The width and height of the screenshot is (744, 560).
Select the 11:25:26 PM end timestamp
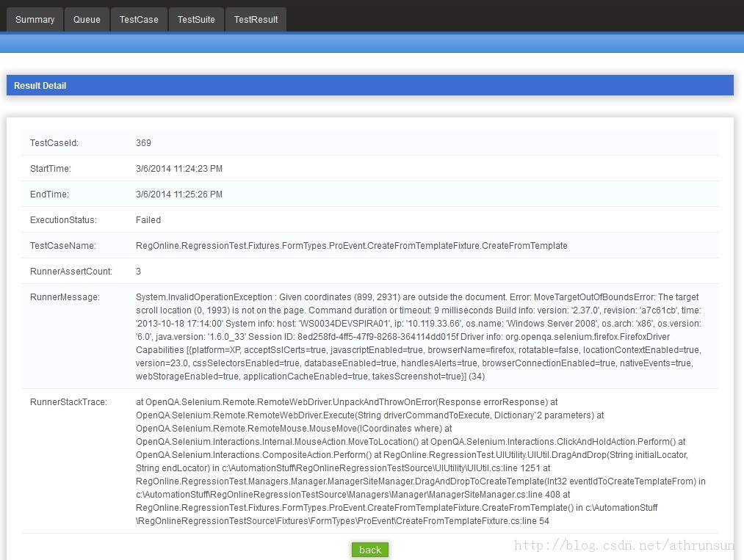[x=178, y=194]
